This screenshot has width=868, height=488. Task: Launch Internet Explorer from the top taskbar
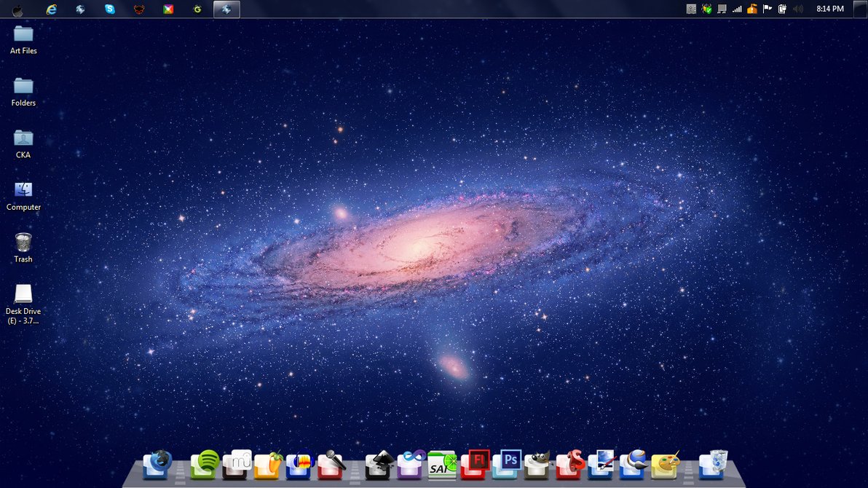pyautogui.click(x=52, y=9)
